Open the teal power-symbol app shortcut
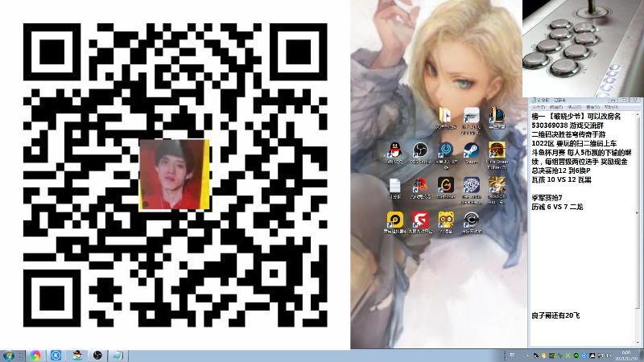This screenshot has height=362, width=644. click(446, 155)
